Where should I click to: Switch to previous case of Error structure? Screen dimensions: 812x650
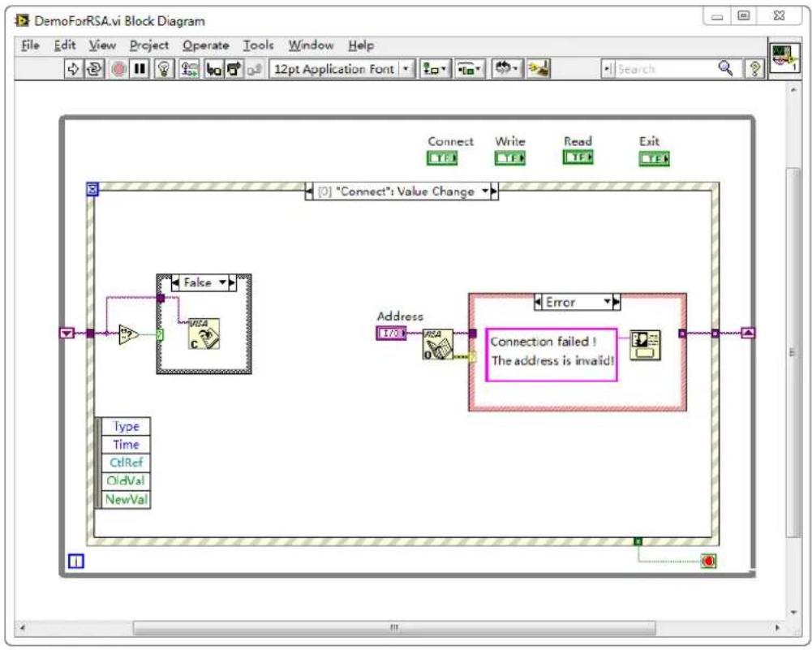pyautogui.click(x=539, y=301)
